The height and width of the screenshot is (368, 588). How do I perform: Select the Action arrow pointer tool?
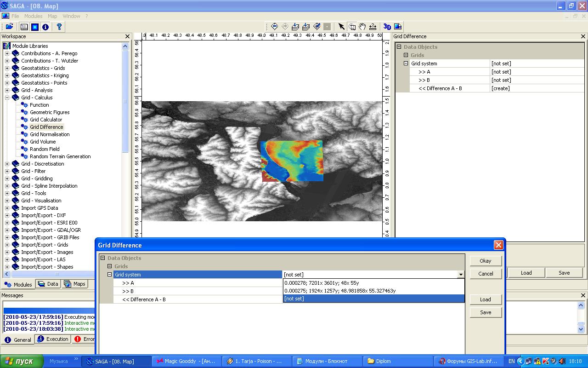[341, 27]
